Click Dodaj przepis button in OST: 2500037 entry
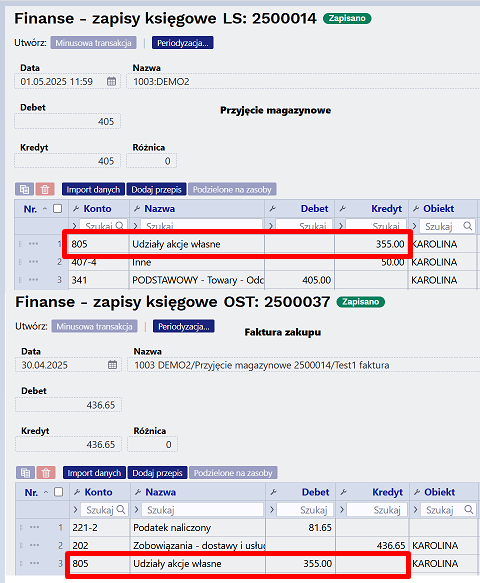This screenshot has height=583, width=480. pyautogui.click(x=158, y=473)
